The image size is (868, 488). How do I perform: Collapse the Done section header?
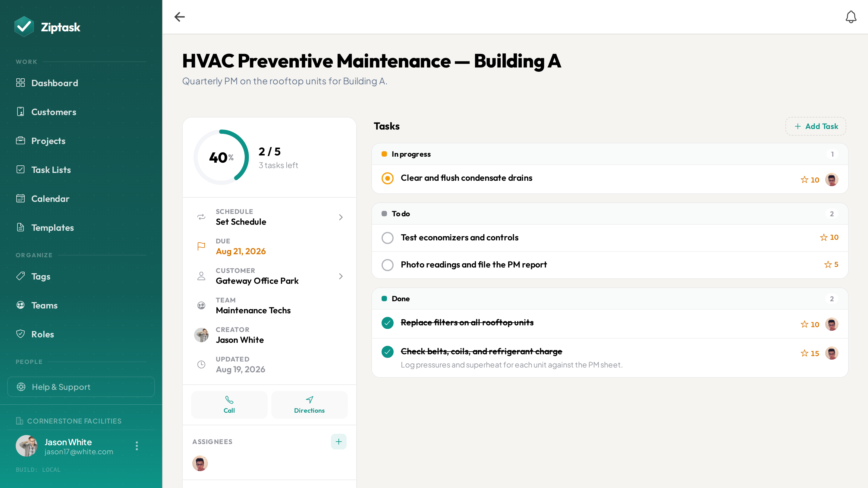pyautogui.click(x=609, y=299)
